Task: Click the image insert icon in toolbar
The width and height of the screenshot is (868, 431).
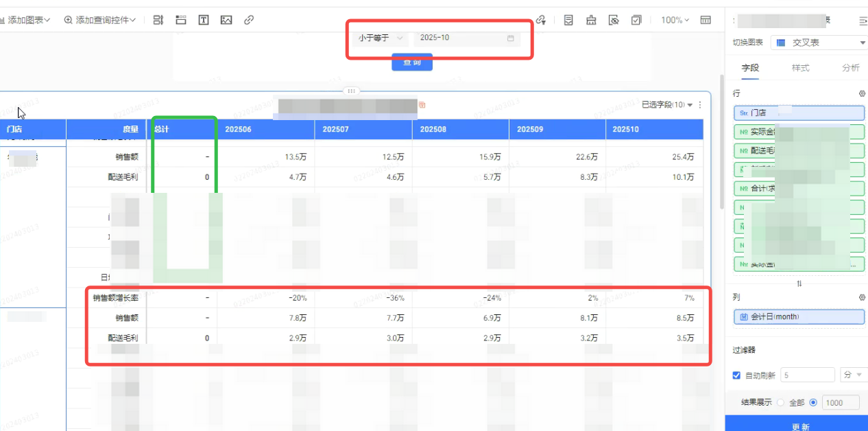Action: pos(226,21)
